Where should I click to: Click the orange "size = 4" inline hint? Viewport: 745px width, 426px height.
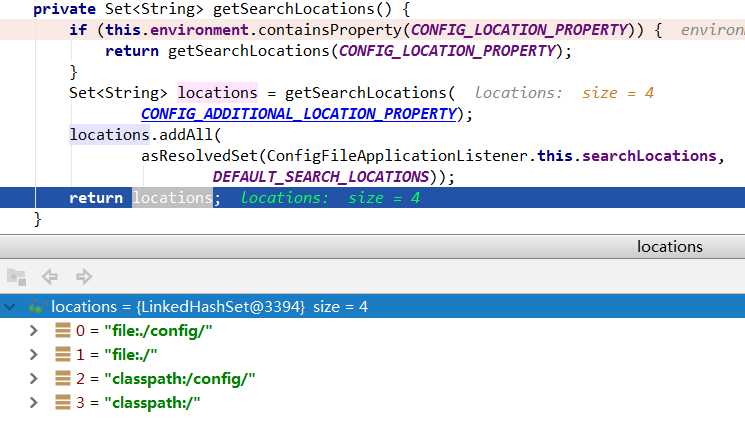coord(618,93)
